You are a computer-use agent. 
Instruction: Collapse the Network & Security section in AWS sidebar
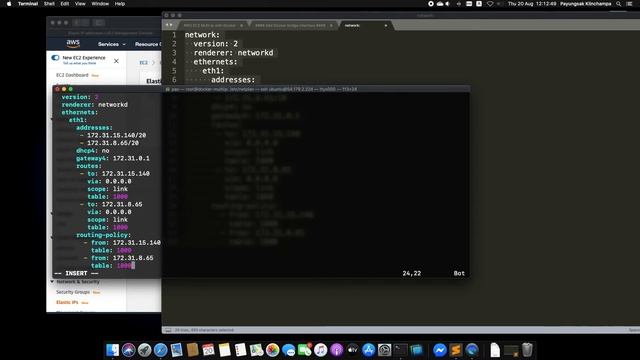pos(52,282)
